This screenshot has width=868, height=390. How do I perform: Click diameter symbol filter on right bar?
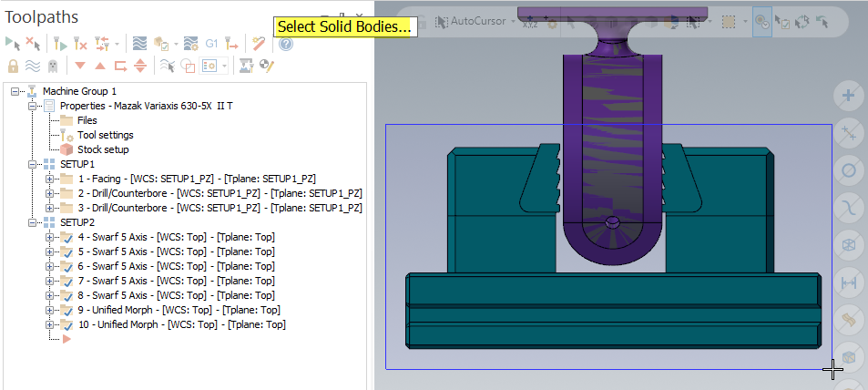[x=848, y=170]
